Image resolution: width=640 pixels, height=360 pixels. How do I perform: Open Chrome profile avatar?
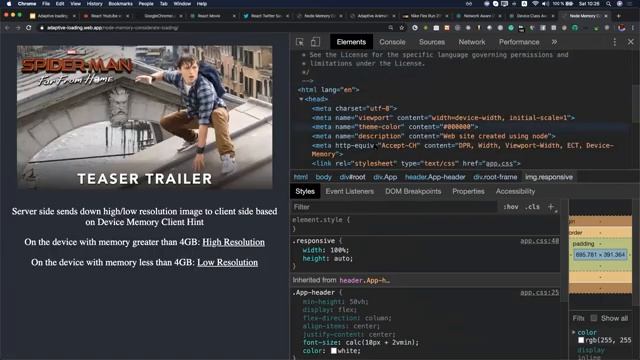[x=622, y=28]
